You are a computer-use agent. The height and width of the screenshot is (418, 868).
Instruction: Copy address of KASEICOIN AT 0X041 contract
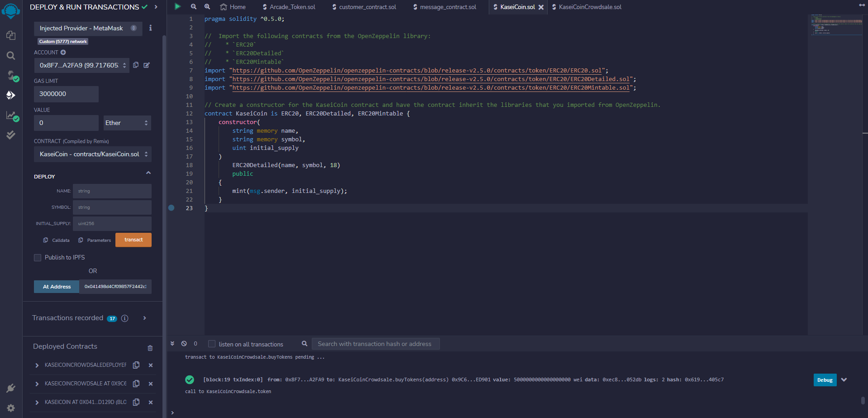point(136,402)
